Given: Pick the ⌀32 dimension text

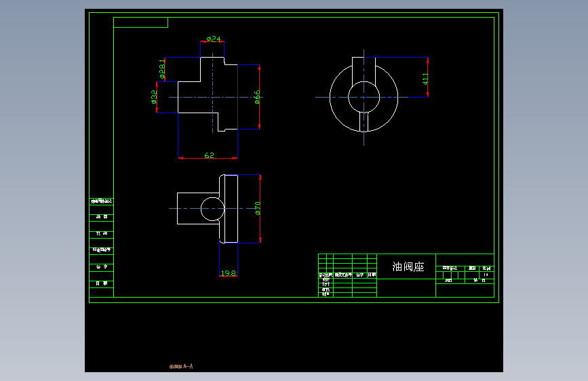Looking at the screenshot, I should pos(154,97).
